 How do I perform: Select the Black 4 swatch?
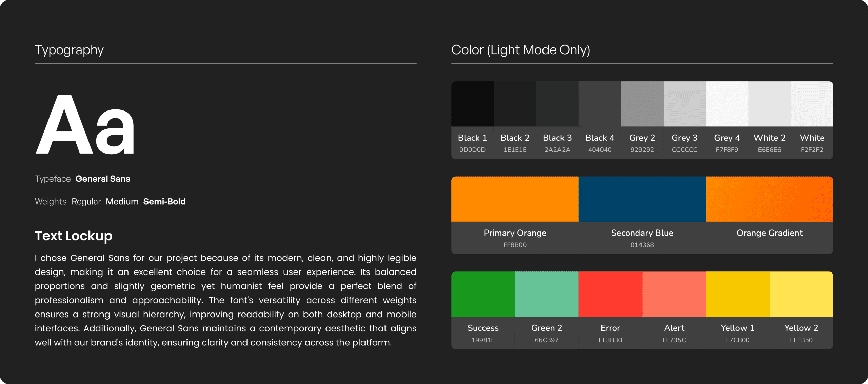tap(599, 104)
